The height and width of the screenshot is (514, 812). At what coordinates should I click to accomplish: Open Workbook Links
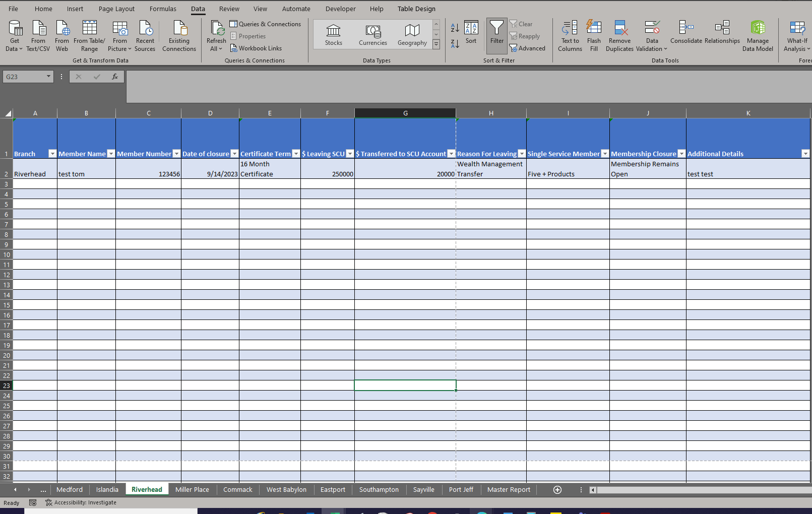(256, 48)
